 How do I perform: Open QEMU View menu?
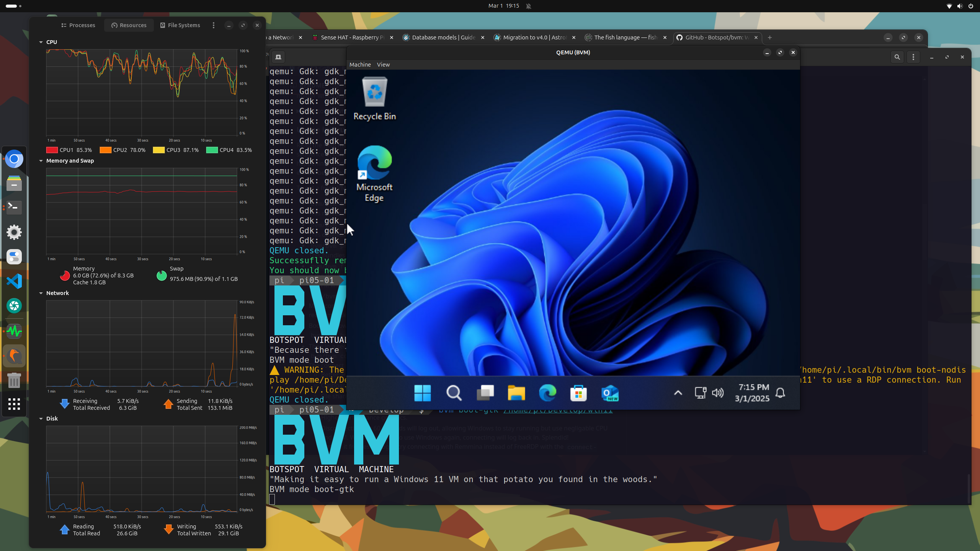(x=383, y=65)
